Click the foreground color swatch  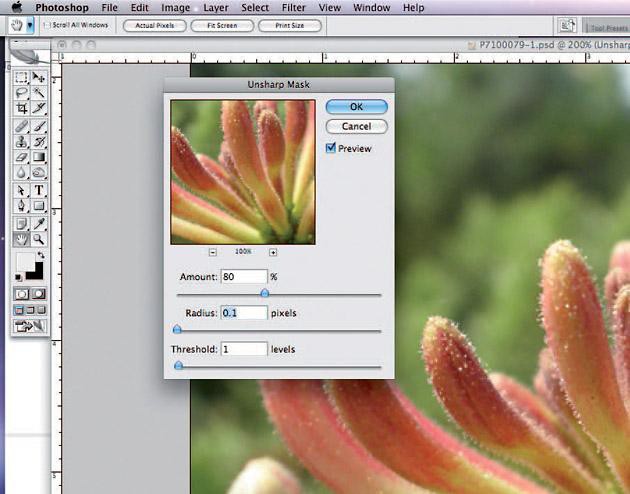25,262
